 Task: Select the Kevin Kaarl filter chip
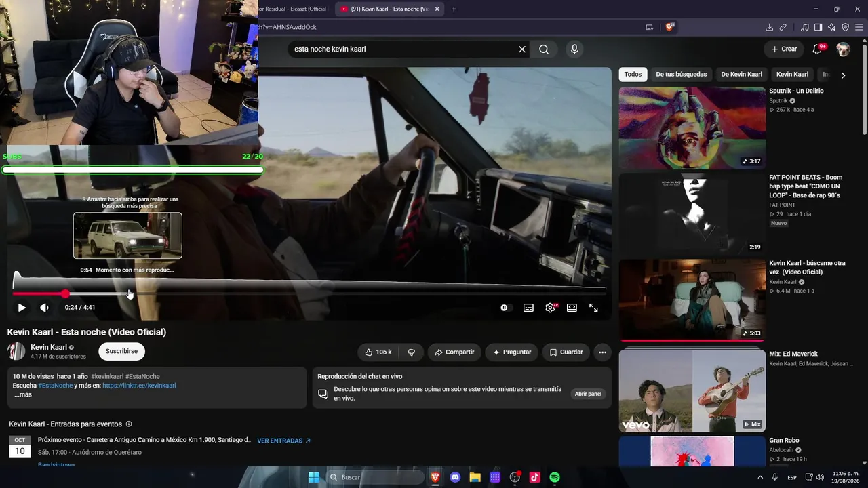pyautogui.click(x=792, y=75)
